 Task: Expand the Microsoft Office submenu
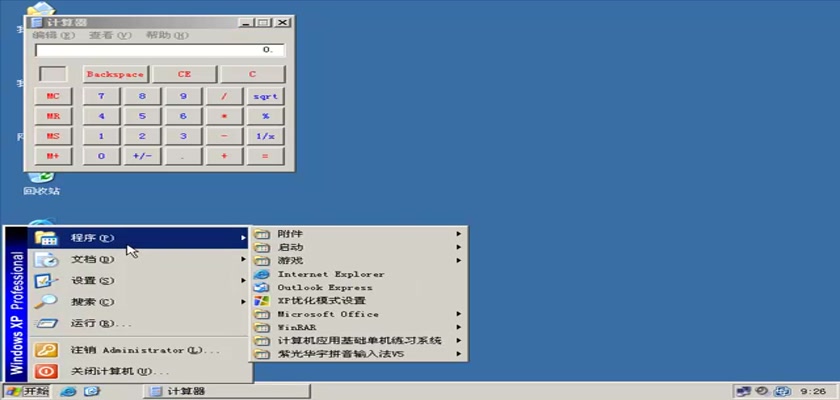click(359, 314)
